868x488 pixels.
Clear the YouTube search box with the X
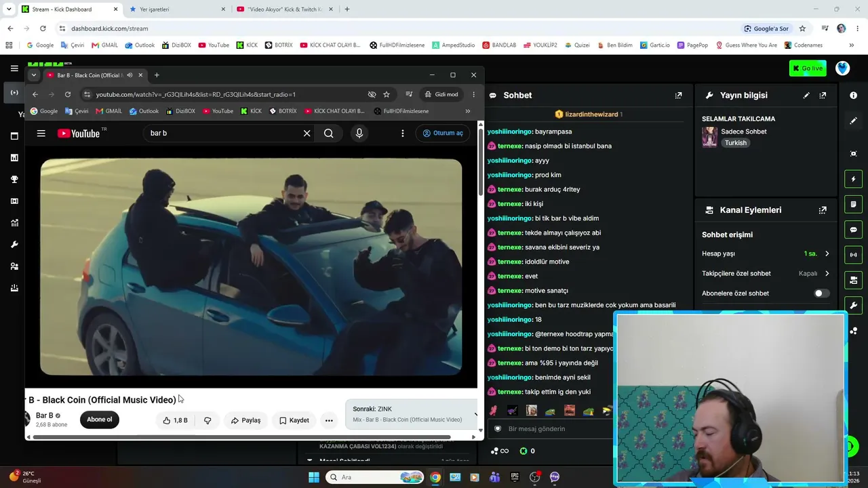(x=307, y=134)
